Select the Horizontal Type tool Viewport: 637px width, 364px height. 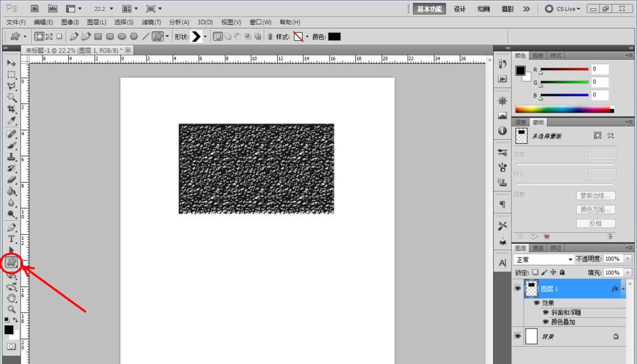click(x=11, y=239)
